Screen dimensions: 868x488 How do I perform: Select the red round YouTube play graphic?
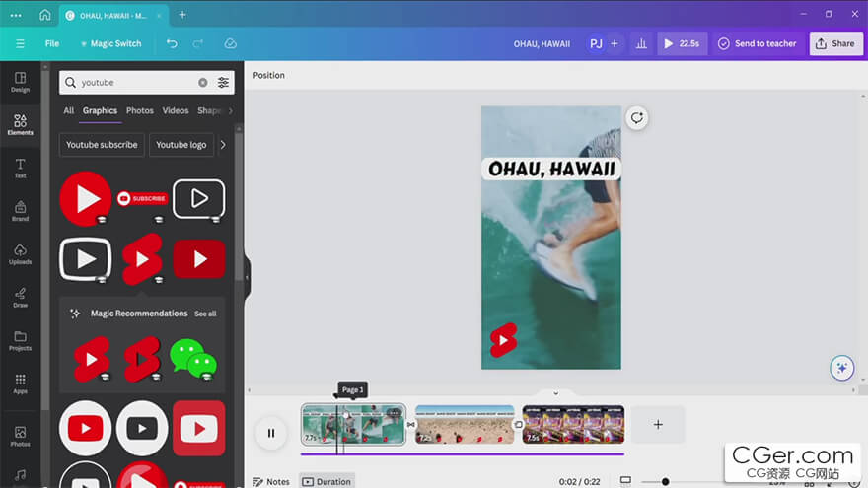tap(86, 198)
